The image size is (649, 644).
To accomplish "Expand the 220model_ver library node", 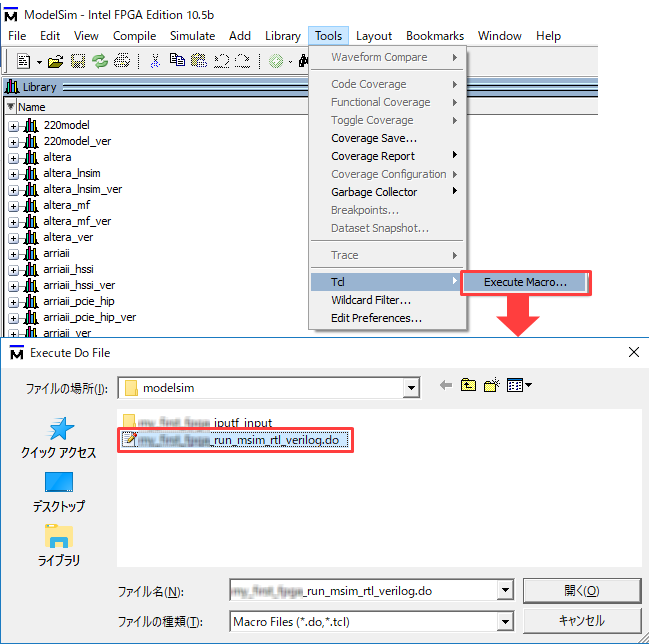I will click(13, 142).
